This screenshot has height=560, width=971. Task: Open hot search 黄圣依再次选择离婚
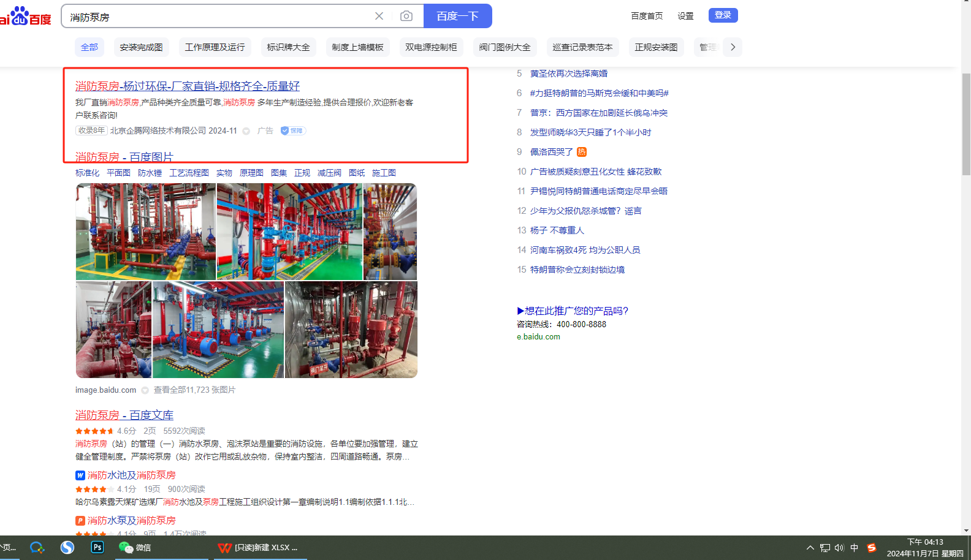pos(569,74)
